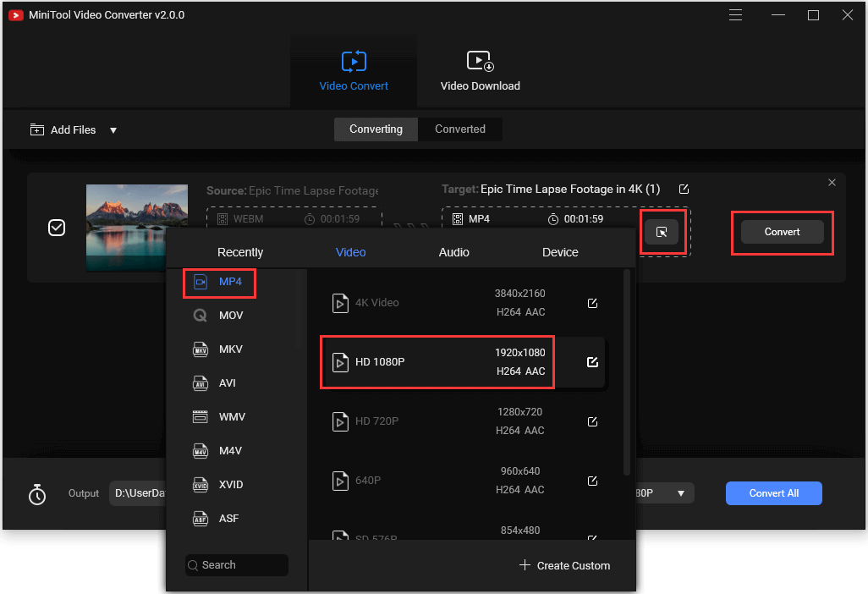
Task: Switch to the Converted tab
Action: tap(460, 129)
